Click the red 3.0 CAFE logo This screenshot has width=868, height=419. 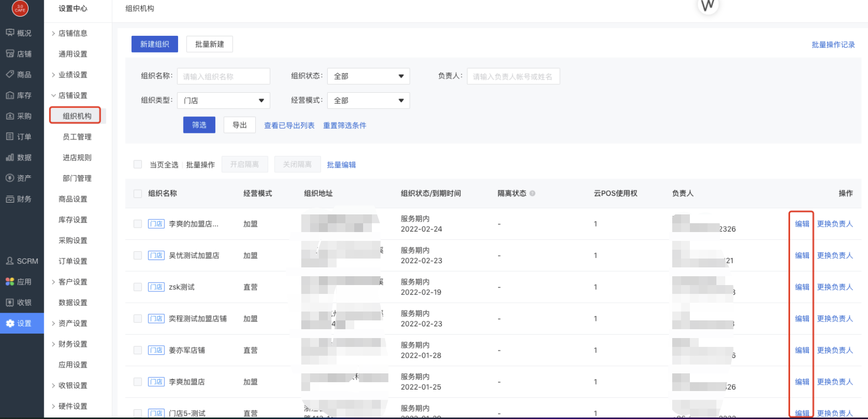(20, 8)
